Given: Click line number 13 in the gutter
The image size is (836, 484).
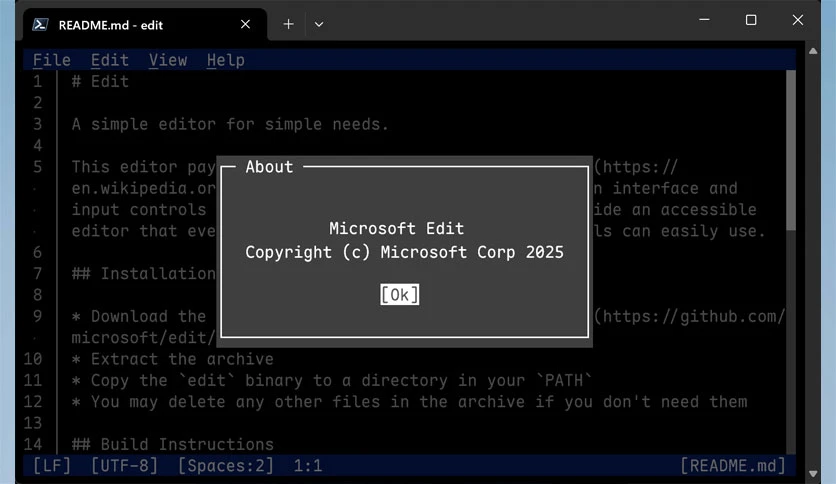Looking at the screenshot, I should (33, 423).
